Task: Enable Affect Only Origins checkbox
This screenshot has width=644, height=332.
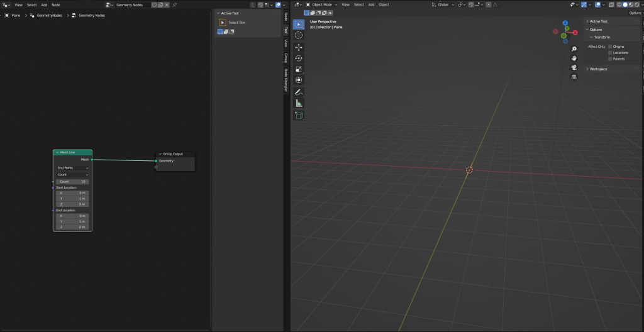Action: coord(610,47)
